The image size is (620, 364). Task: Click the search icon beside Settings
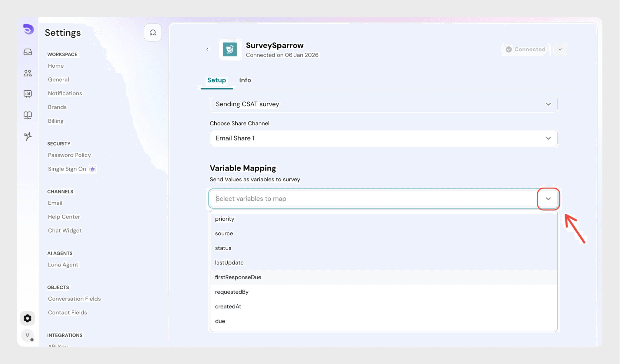(x=153, y=33)
